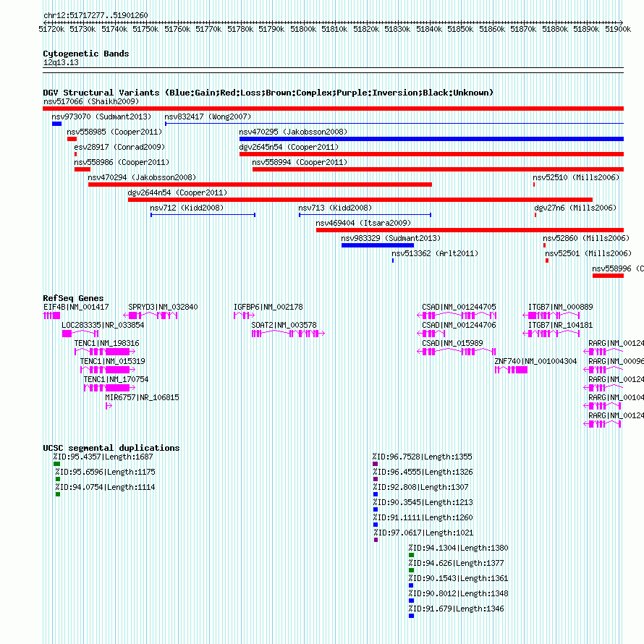
Task: Click duplication %ID:96.4555 Length:1326
Action: (x=376, y=479)
